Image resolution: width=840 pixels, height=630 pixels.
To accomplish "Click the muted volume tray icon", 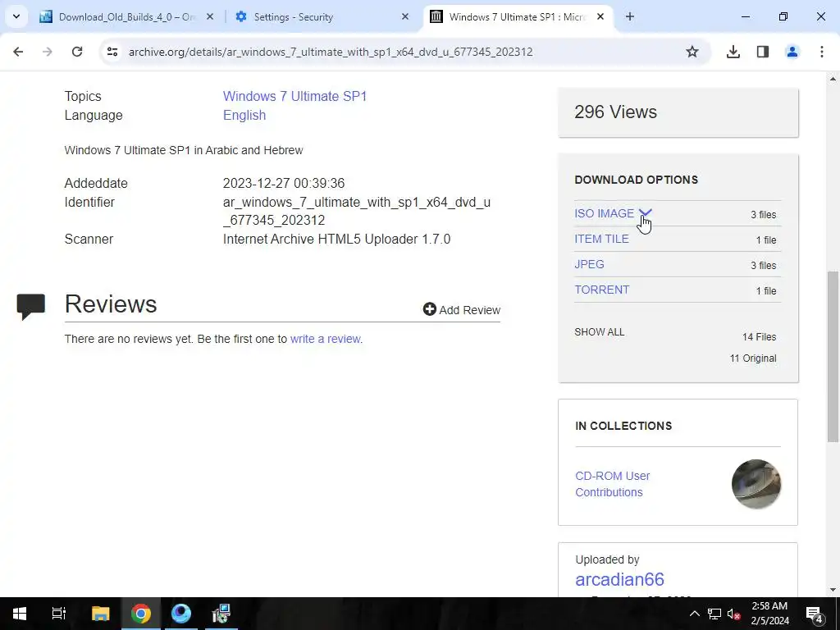I will [x=733, y=614].
